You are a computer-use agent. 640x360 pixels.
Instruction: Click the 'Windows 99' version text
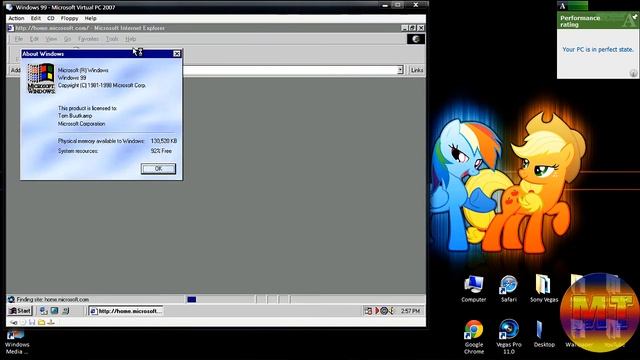click(72, 78)
